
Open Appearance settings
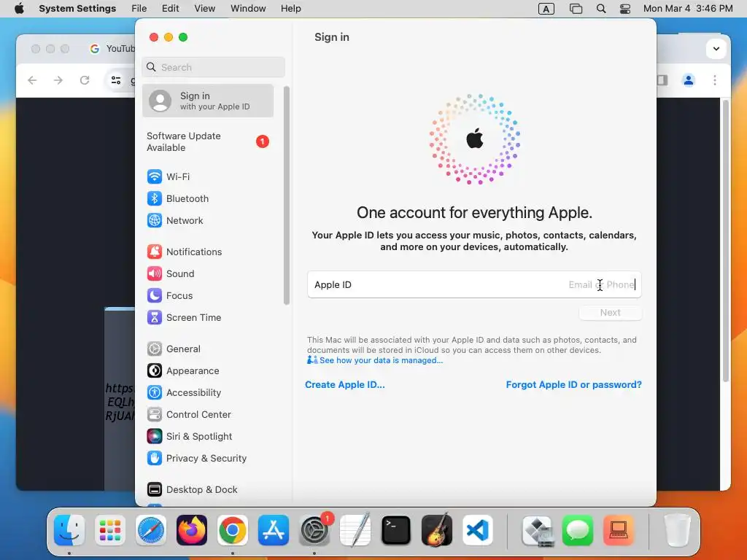(x=182, y=371)
